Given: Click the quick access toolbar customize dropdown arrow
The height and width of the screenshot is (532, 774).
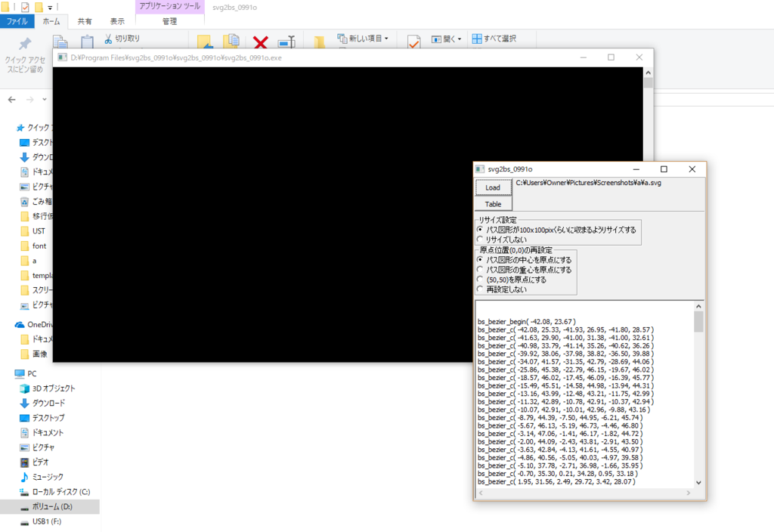Looking at the screenshot, I should 50,8.
